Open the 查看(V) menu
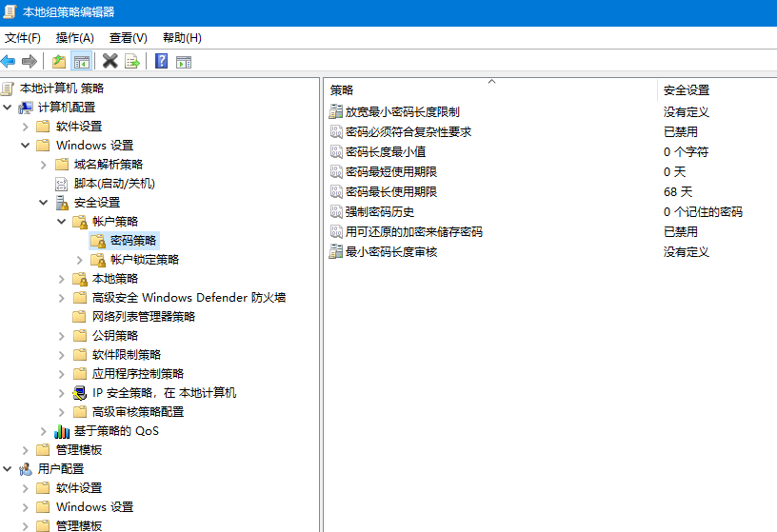 128,38
